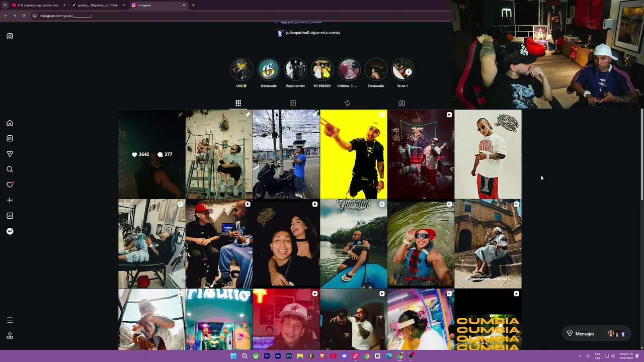The width and height of the screenshot is (644, 362).
Task: Switch to the Reels tab on profile
Action: (293, 103)
